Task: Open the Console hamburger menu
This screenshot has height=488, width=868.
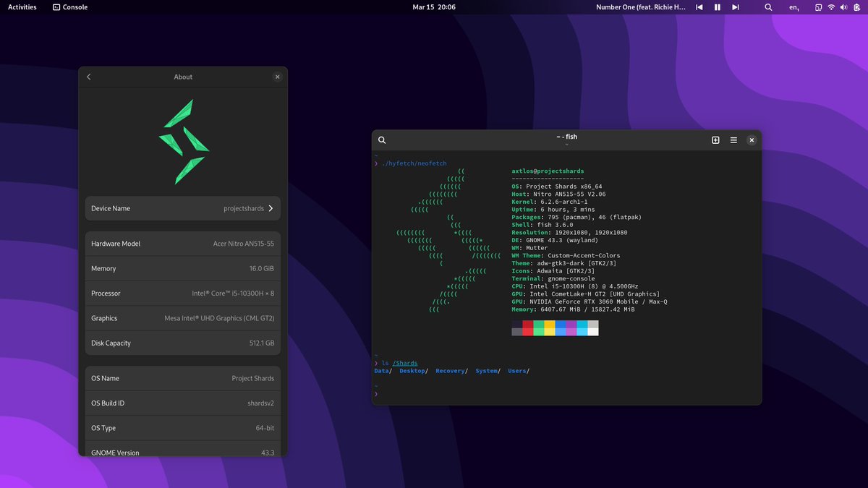Action: [x=733, y=140]
